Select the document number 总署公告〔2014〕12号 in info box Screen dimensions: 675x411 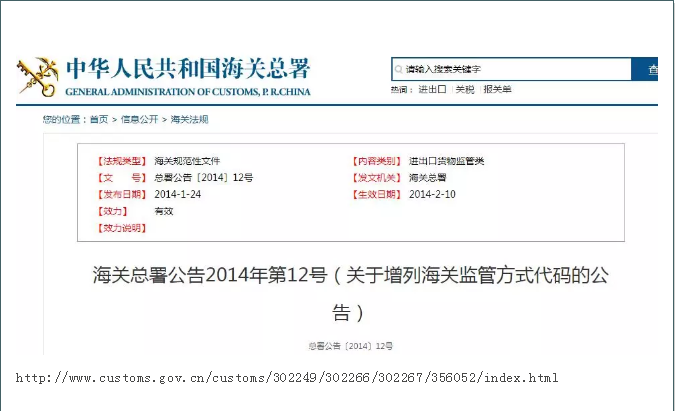pyautogui.click(x=204, y=177)
